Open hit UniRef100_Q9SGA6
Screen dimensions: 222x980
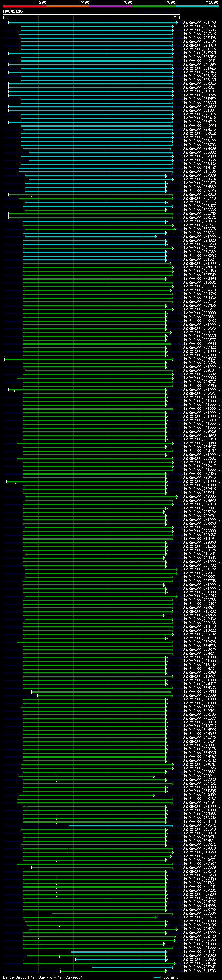[x=199, y=30]
